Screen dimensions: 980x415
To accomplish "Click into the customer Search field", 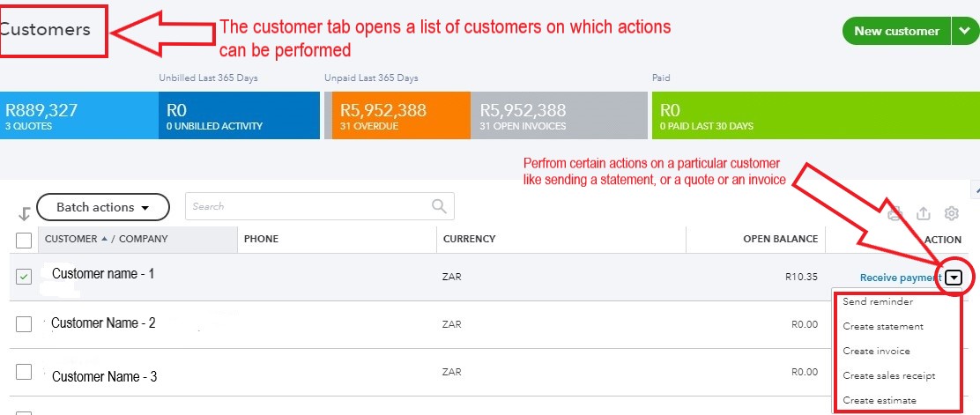I will 308,206.
